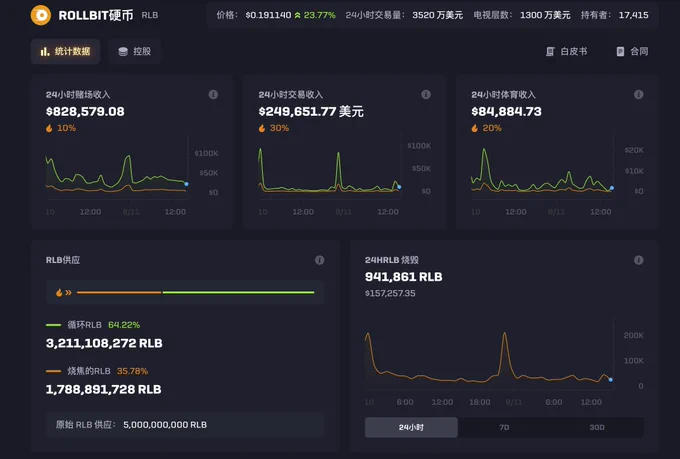Click the flame icon beside 10%
Screen dimensions: 680x459
(49, 128)
